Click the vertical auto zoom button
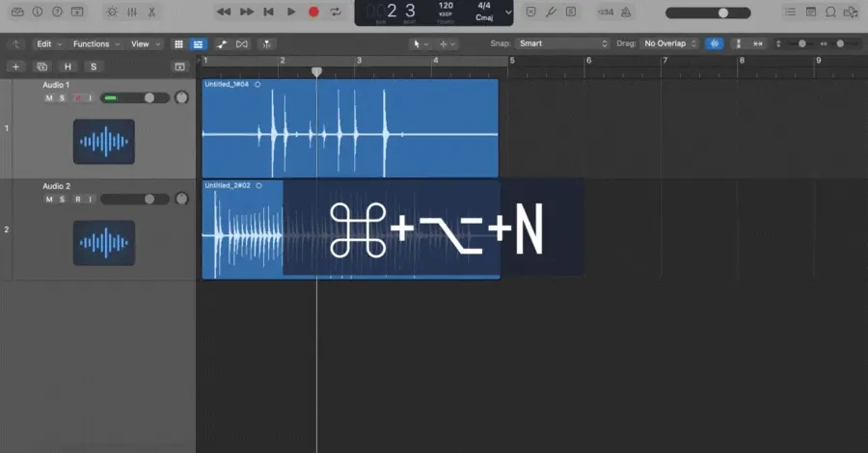Screen dimensions: 868x453 click(x=738, y=43)
